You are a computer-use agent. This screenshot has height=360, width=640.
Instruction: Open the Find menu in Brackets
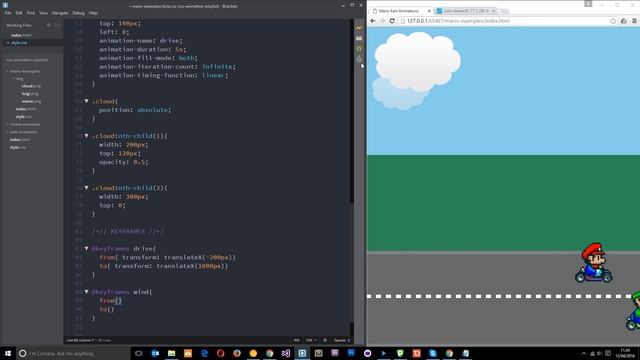[x=31, y=13]
